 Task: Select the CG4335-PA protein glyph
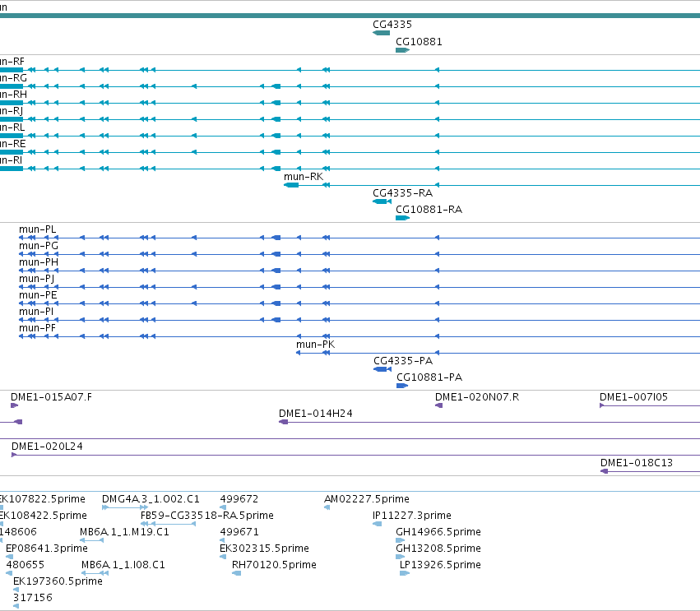(x=382, y=369)
